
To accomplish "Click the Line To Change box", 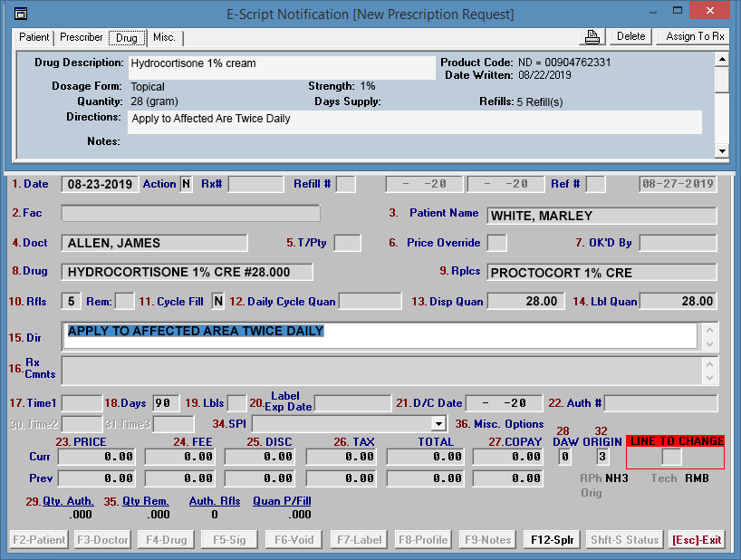I will (x=671, y=457).
